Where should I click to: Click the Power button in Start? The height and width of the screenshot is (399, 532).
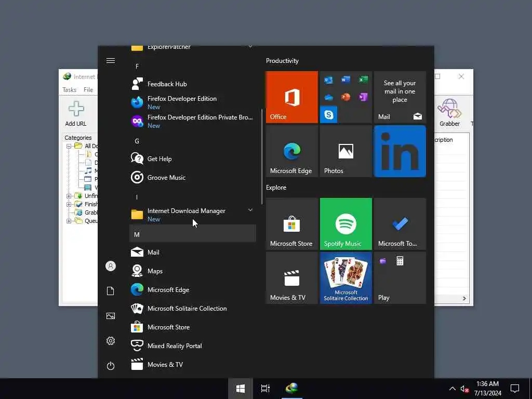click(111, 366)
